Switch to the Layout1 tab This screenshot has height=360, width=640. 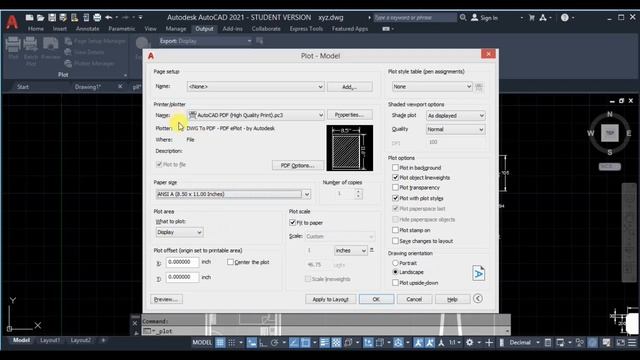tap(50, 340)
